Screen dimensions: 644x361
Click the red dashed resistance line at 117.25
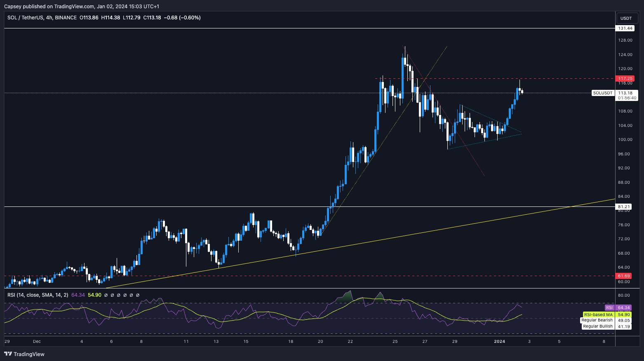454,78
